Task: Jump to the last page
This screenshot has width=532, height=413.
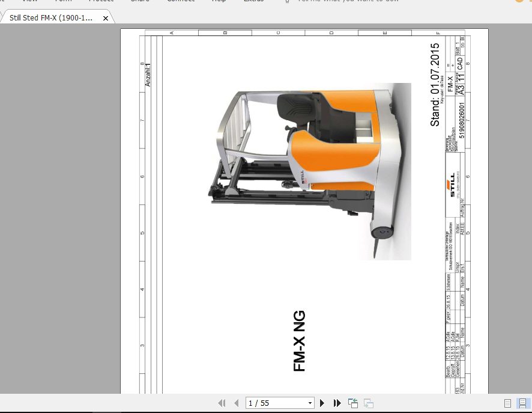Action: 337,403
